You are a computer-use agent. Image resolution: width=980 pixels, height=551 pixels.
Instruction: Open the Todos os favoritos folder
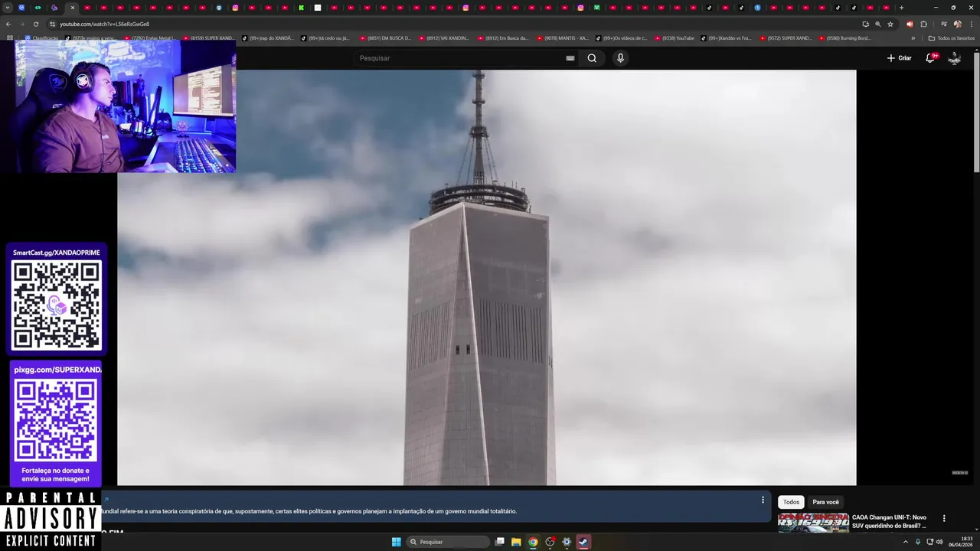point(952,38)
